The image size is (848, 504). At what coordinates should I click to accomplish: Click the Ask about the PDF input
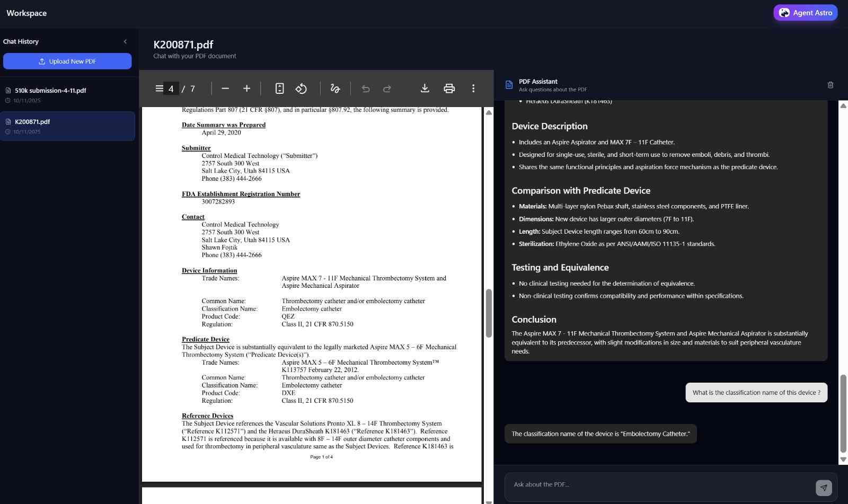pyautogui.click(x=657, y=484)
